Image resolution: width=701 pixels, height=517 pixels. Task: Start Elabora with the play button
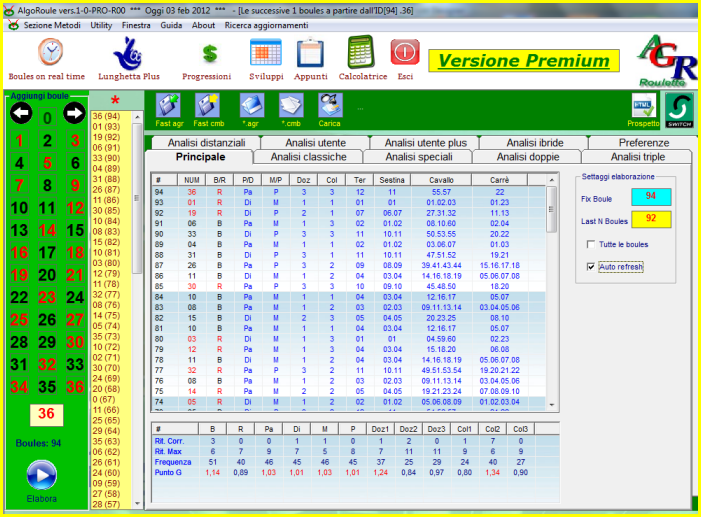[x=42, y=475]
